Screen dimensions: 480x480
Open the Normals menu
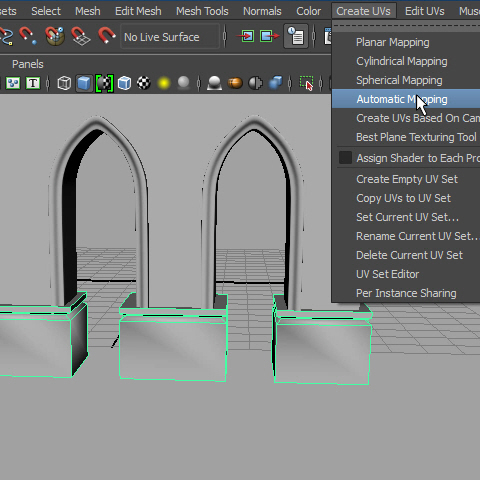tap(262, 11)
